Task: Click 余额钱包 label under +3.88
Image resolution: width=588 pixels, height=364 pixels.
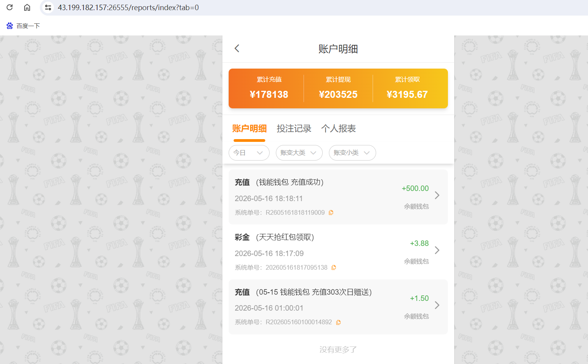Action: click(416, 261)
